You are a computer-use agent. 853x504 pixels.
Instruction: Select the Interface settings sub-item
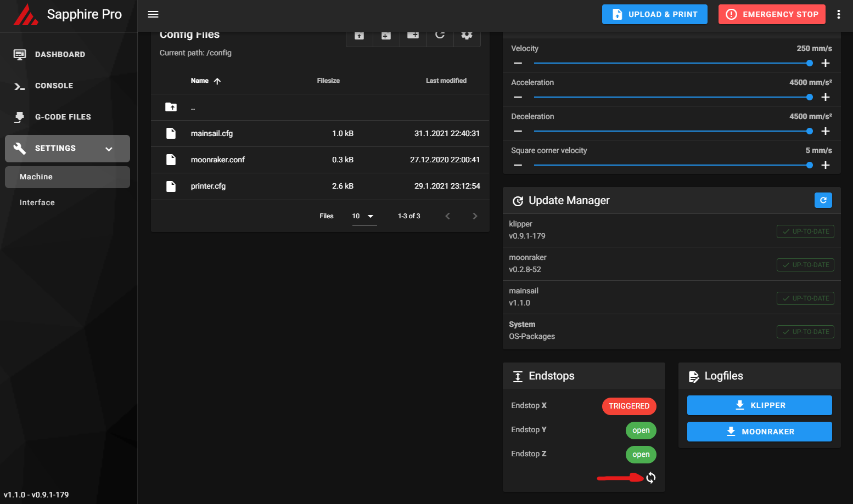[37, 202]
